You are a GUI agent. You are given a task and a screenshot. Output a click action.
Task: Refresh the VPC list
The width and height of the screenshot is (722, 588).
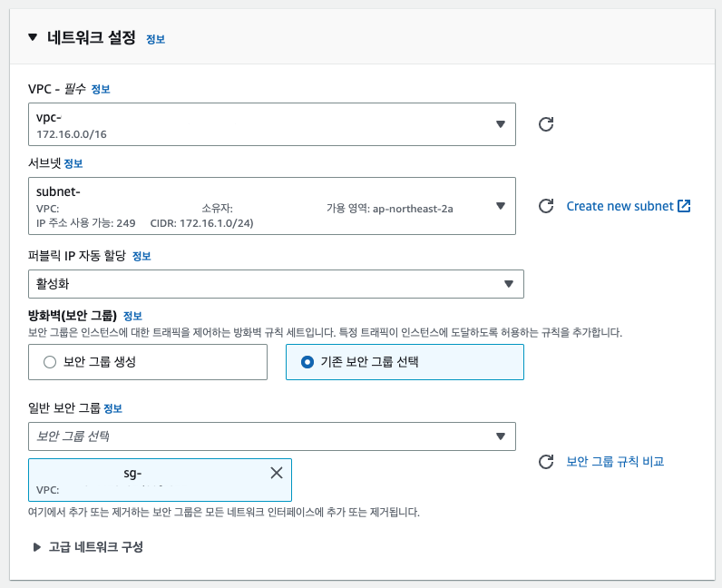click(546, 124)
